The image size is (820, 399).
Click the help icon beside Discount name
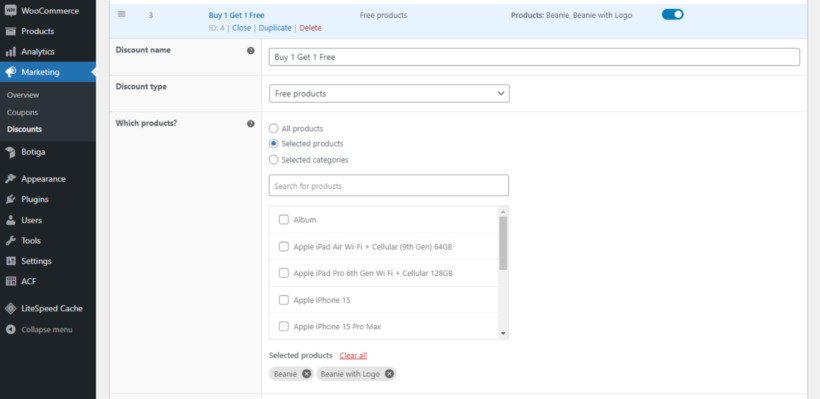250,51
